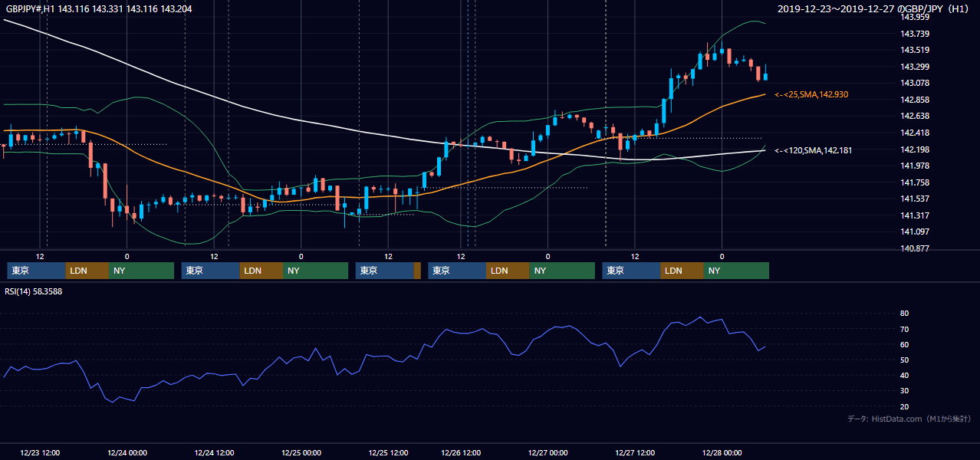980x460 pixels.
Task: Click the leftmost LDN session block
Action: pyautogui.click(x=87, y=271)
